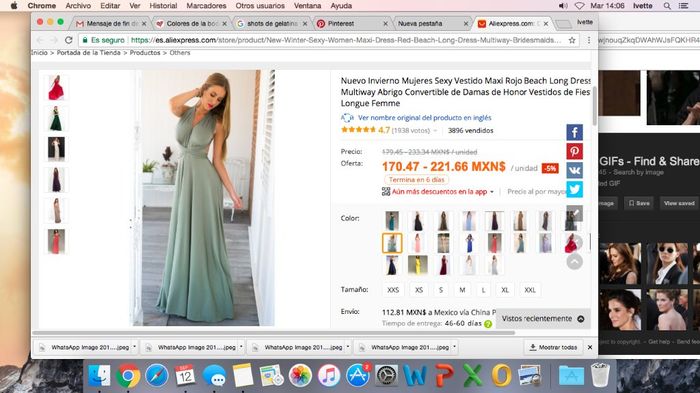700x393 pixels.
Task: Click Precio al por mayor link
Action: click(x=537, y=192)
